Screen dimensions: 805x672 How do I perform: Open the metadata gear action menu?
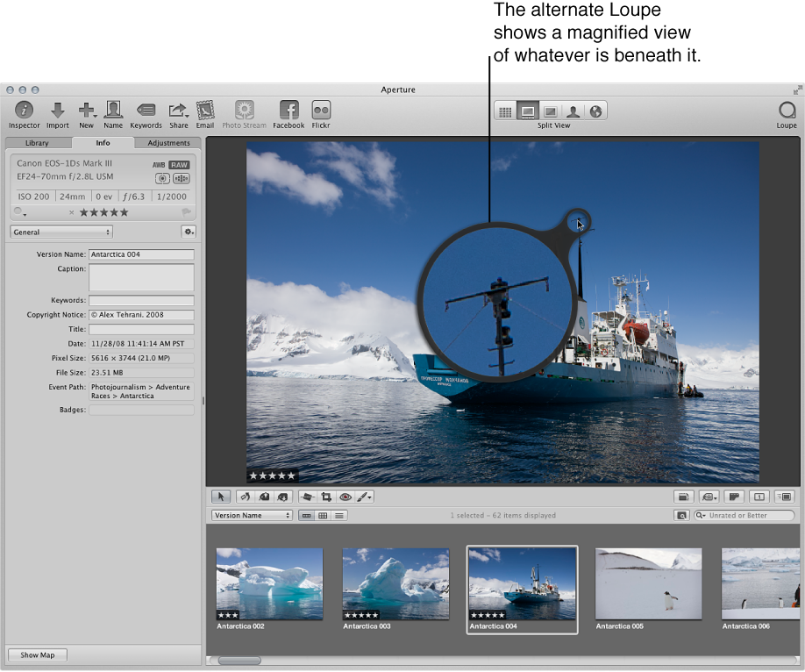(x=189, y=232)
